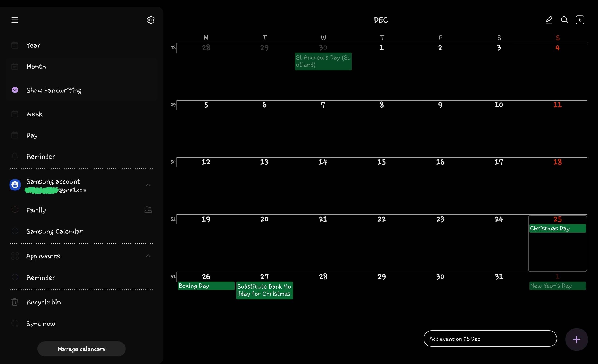
Task: Open settings with the gear icon
Action: point(151,20)
